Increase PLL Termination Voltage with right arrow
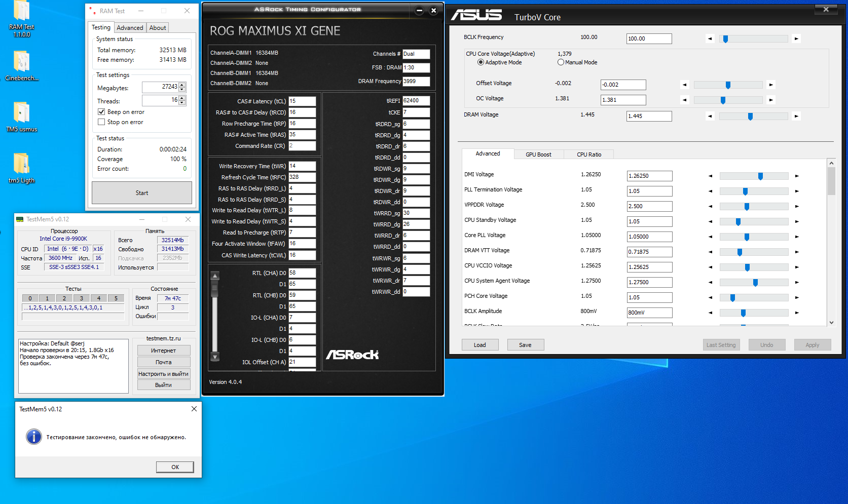The height and width of the screenshot is (504, 848). [x=797, y=191]
